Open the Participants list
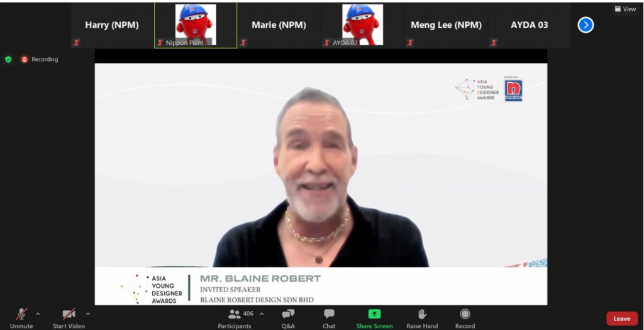Viewport: 644px width, 330px height. pyautogui.click(x=235, y=317)
